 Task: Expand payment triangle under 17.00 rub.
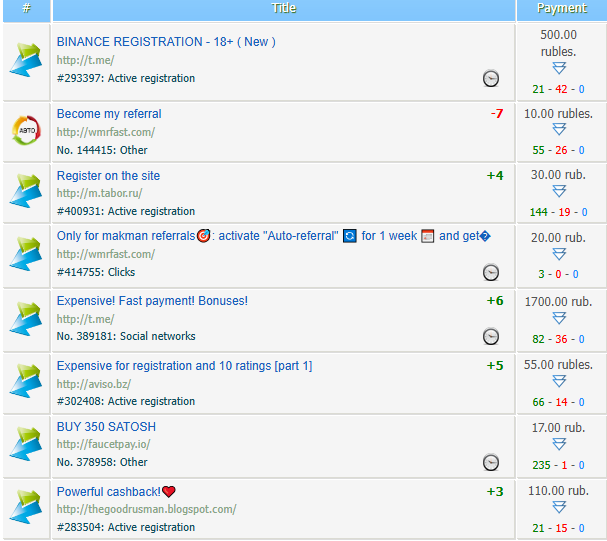pyautogui.click(x=559, y=444)
